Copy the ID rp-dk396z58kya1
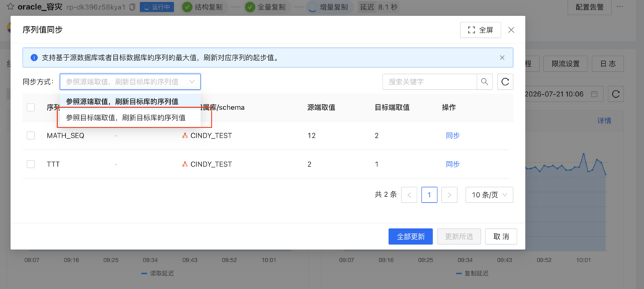The width and height of the screenshot is (644, 289). tap(133, 7)
